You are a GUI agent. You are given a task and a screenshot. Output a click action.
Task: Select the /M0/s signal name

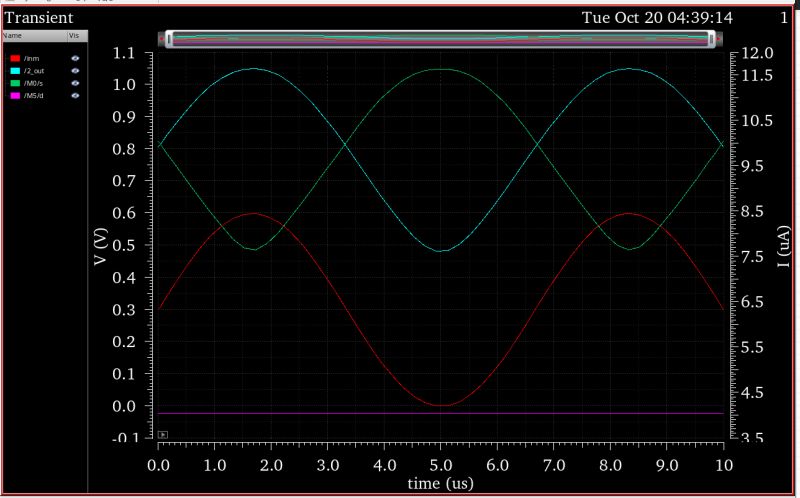coord(33,83)
